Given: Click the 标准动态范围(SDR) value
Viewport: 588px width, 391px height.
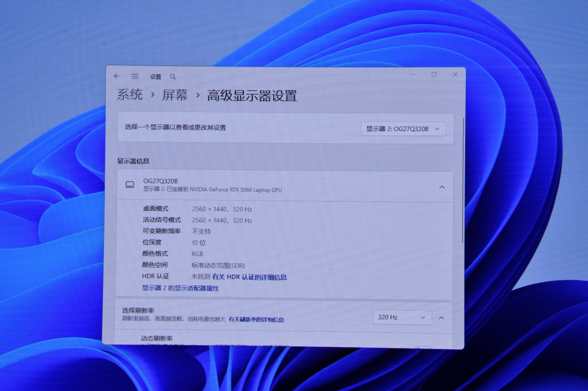Looking at the screenshot, I should [x=218, y=265].
